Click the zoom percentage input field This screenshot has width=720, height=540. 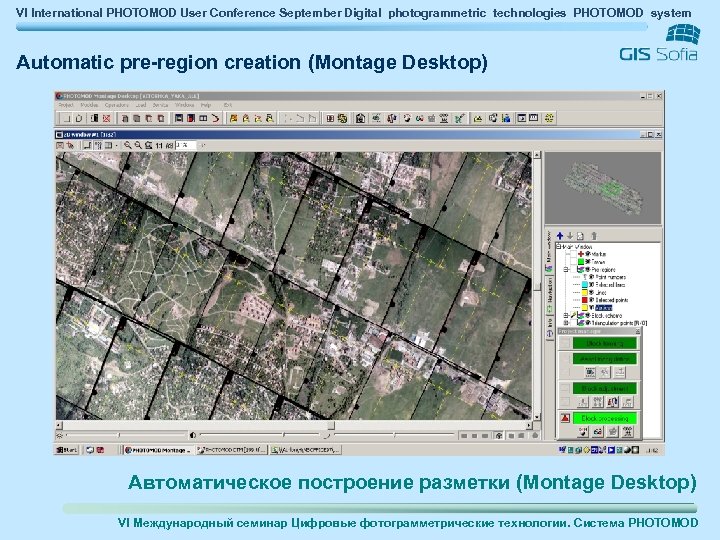pos(186,146)
